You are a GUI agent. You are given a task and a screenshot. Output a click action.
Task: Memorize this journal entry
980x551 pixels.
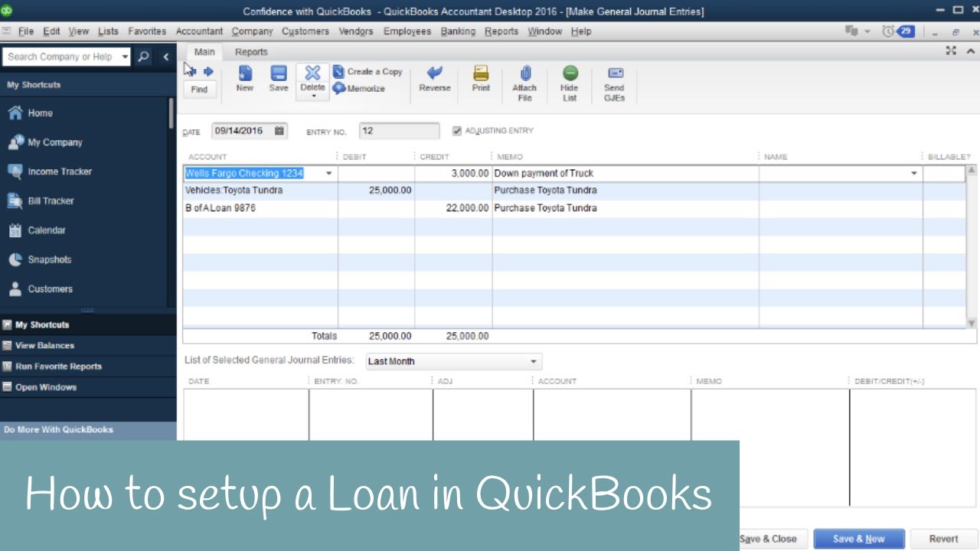358,88
